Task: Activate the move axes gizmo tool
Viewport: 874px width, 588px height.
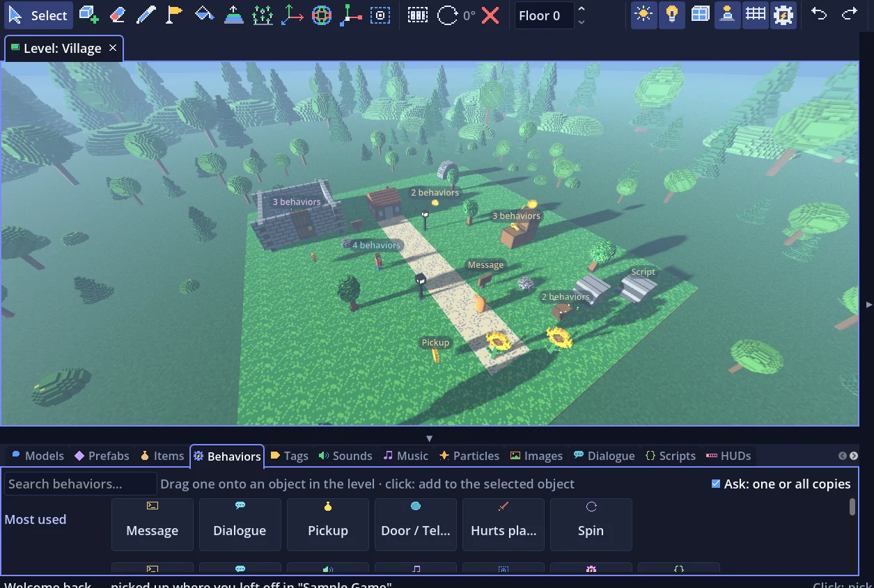Action: coord(292,15)
